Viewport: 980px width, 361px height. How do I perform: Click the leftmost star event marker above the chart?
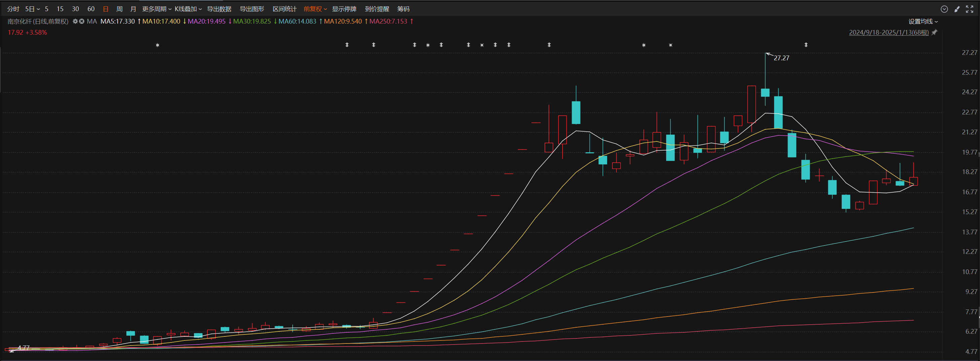(157, 45)
